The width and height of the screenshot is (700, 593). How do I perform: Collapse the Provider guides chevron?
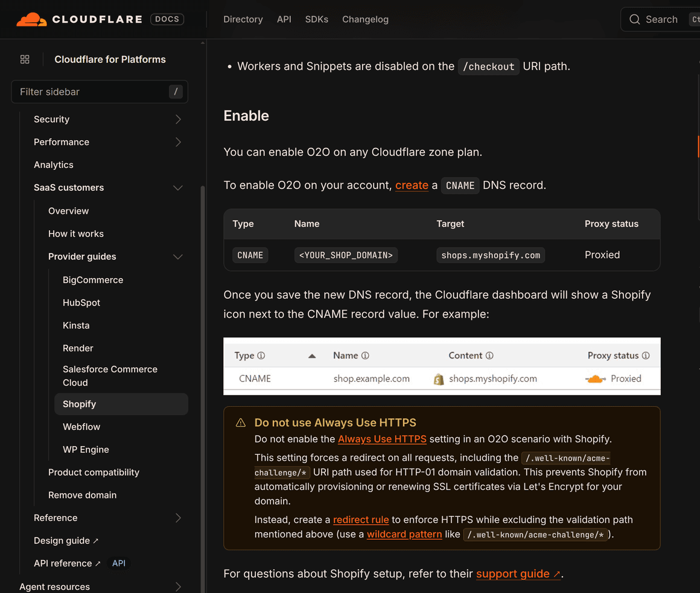click(178, 257)
